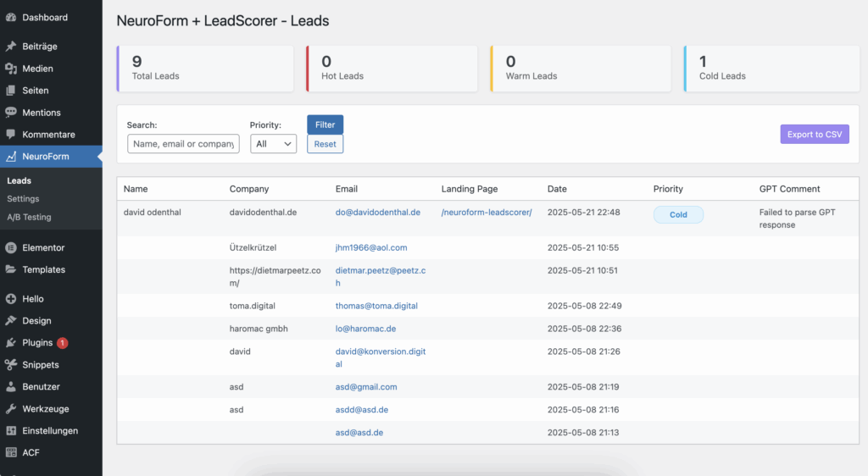
Task: Open NeuroForm Settings submenu
Action: click(x=23, y=198)
